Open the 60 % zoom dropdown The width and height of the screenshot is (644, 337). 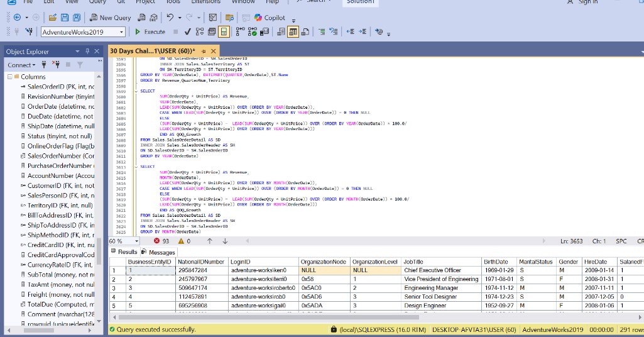click(x=137, y=241)
